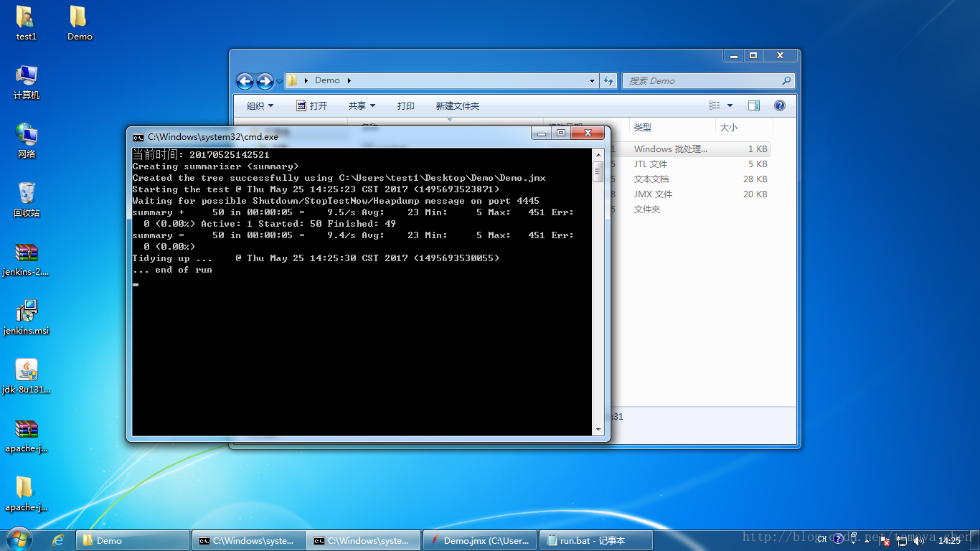This screenshot has width=980, height=551.
Task: Select the Windows 批处理 file row
Action: click(691, 149)
